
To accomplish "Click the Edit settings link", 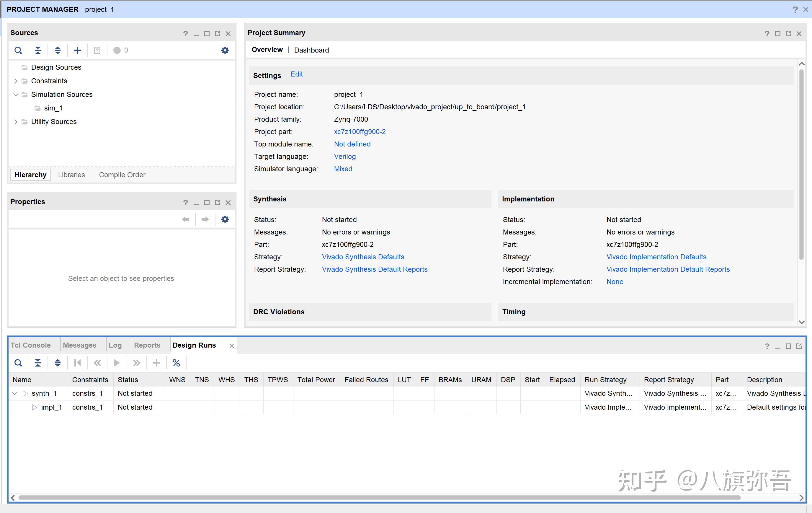I will point(296,74).
